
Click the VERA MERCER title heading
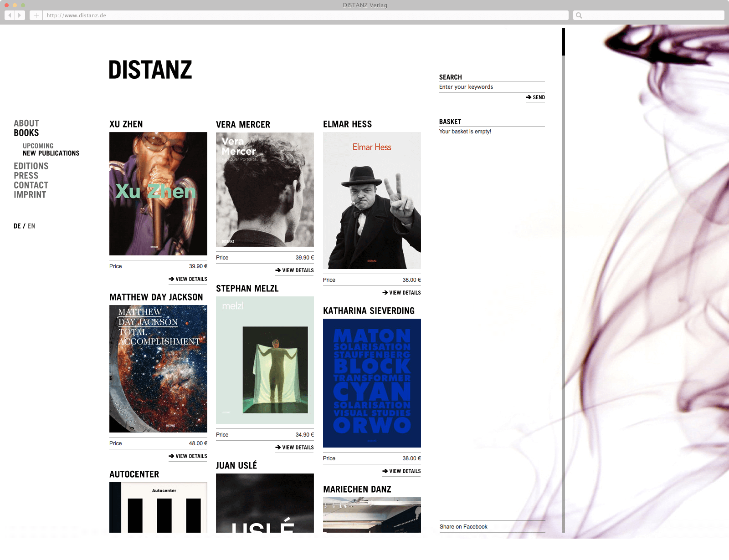coord(243,124)
